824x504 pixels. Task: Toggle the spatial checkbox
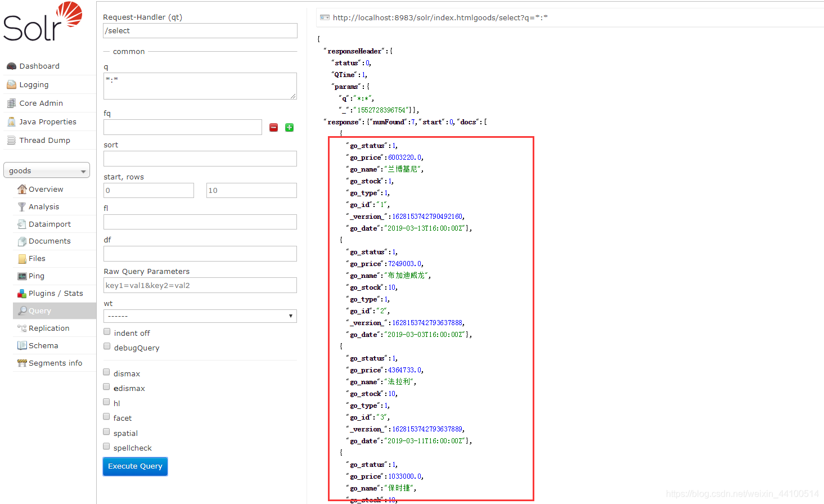[x=106, y=432]
